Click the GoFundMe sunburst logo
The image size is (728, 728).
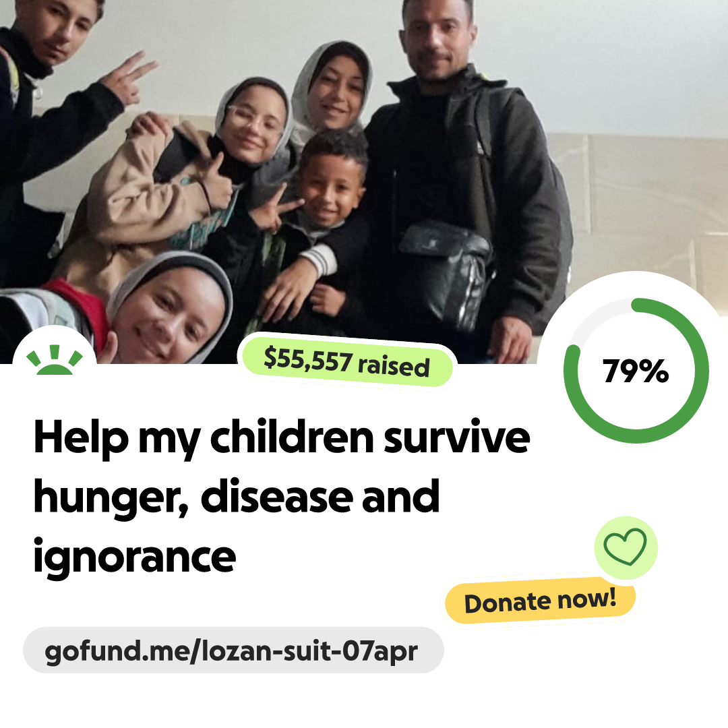tap(55, 359)
